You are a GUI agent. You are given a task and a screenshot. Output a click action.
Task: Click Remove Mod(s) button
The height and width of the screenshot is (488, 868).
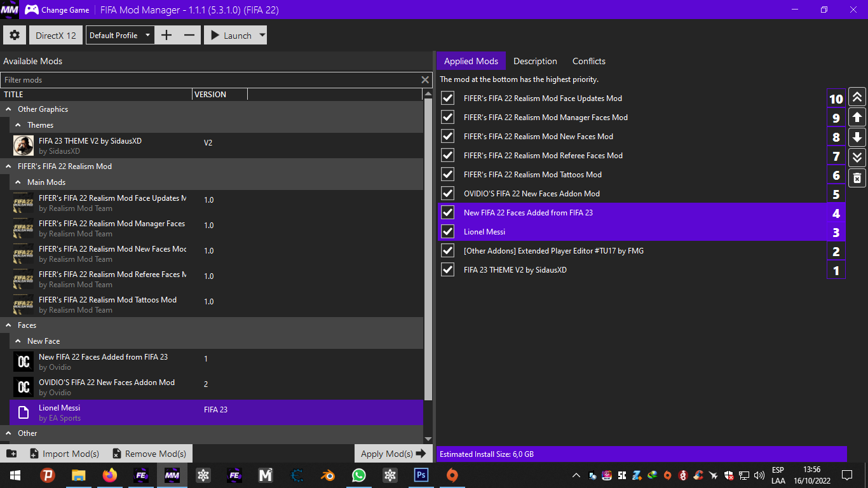[149, 454]
